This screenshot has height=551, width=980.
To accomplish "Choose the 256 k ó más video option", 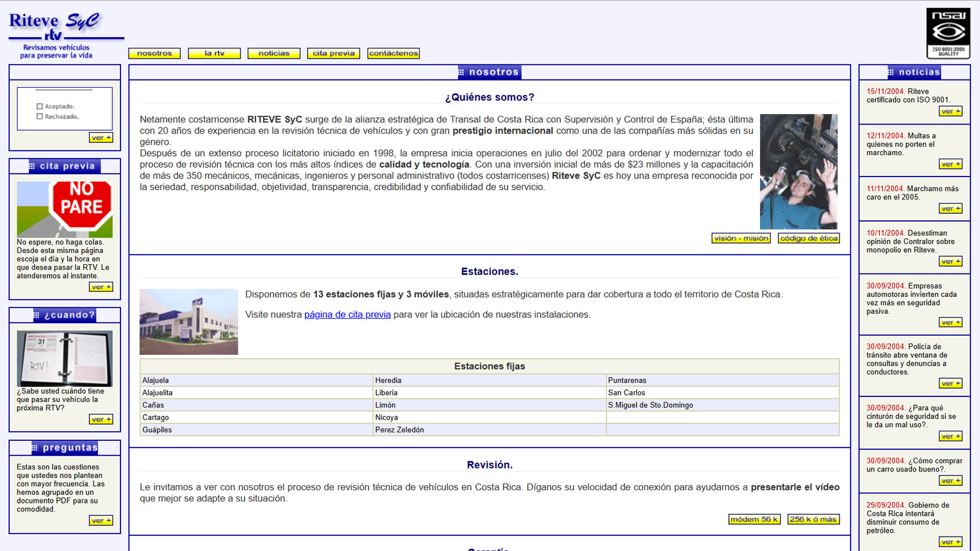I will click(813, 519).
